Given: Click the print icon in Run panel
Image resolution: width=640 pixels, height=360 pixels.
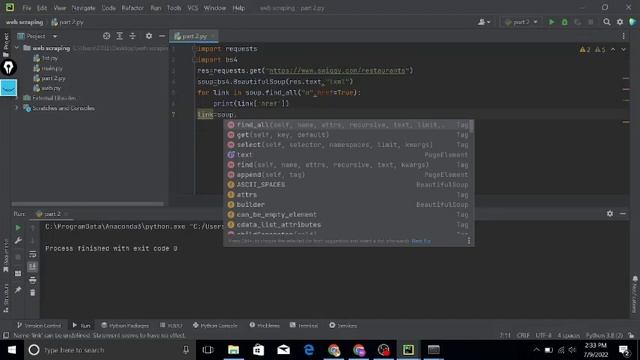Looking at the screenshot, I should [33, 280].
